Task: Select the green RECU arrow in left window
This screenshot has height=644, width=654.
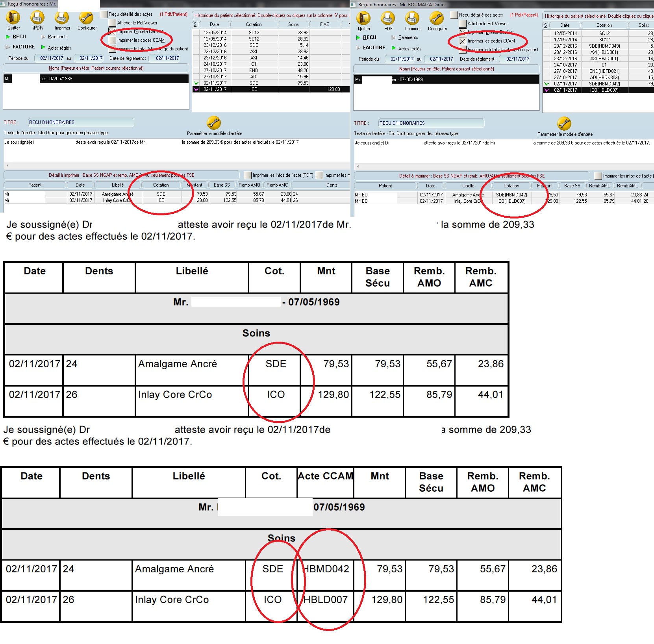Action: (x=8, y=37)
